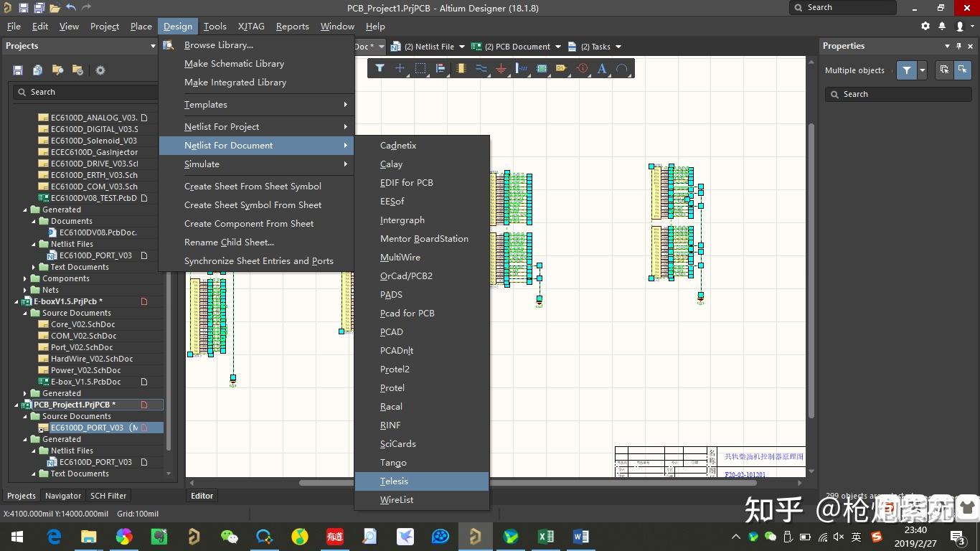Click the Excel icon in the taskbar
This screenshot has width=980, height=551.
pyautogui.click(x=545, y=537)
